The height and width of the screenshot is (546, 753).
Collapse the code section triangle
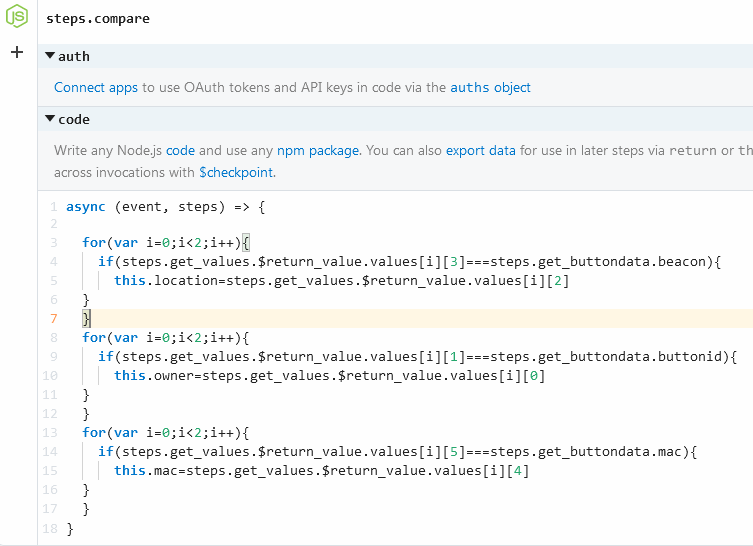(49, 119)
